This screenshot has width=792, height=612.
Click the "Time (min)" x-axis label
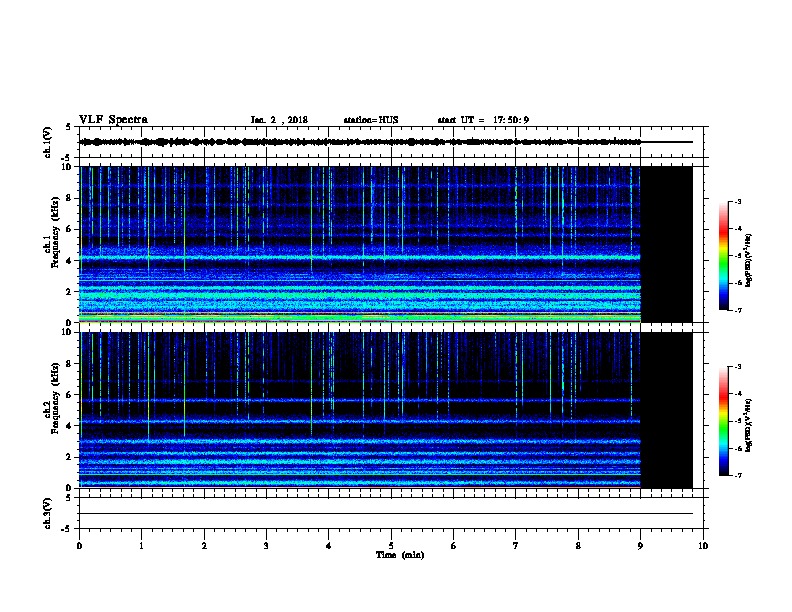(x=400, y=555)
